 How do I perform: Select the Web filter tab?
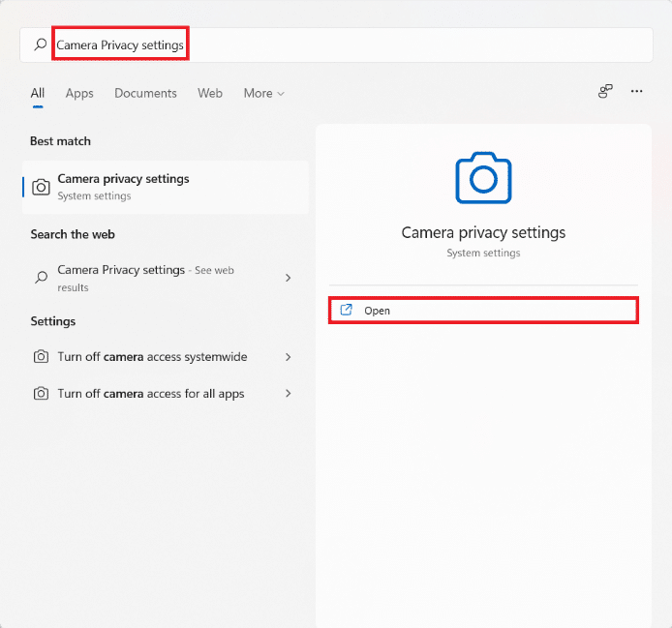point(210,93)
